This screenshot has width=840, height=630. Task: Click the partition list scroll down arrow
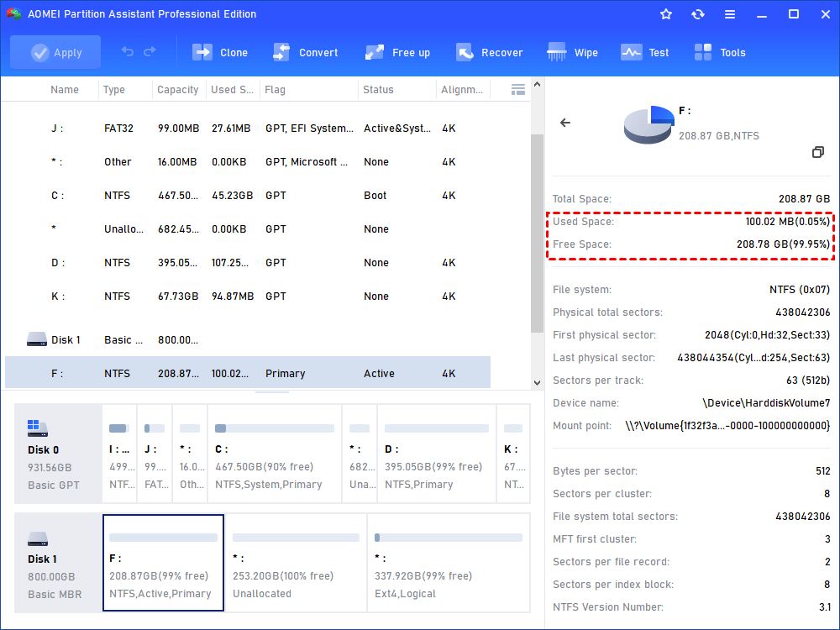pos(537,383)
